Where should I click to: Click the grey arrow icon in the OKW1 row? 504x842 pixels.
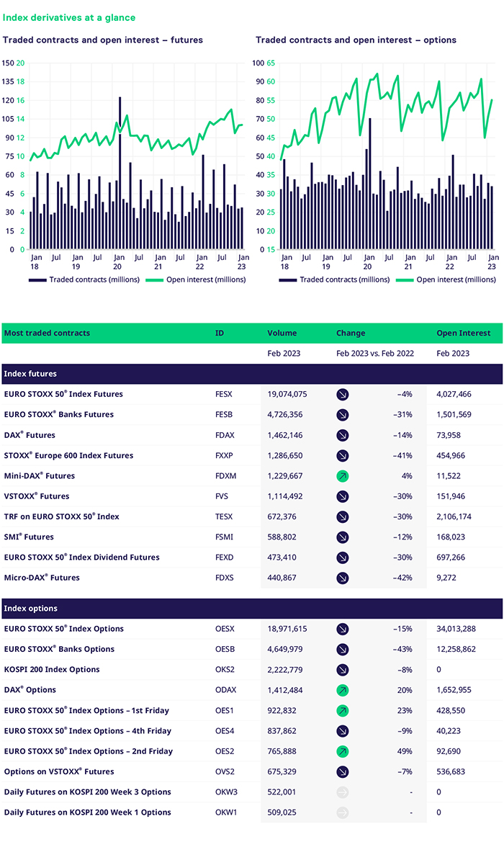click(343, 812)
